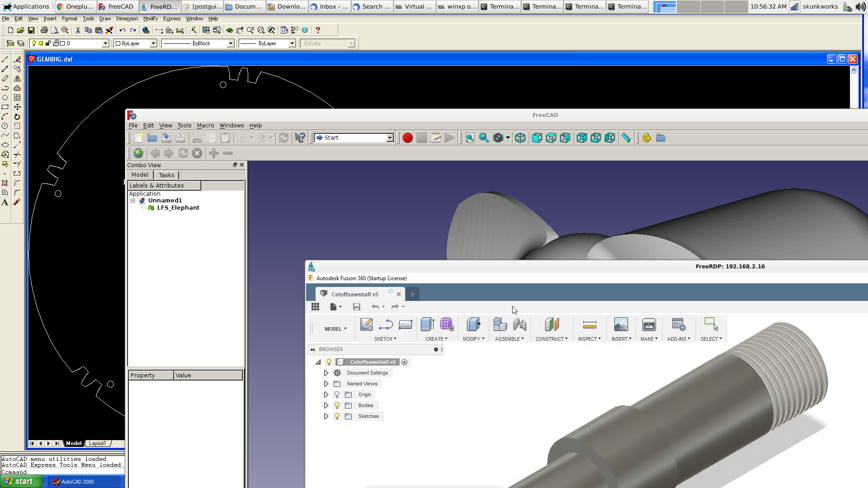Screen dimensions: 868x488
Task: Toggle Bodies folder visibility bulb
Action: point(337,405)
